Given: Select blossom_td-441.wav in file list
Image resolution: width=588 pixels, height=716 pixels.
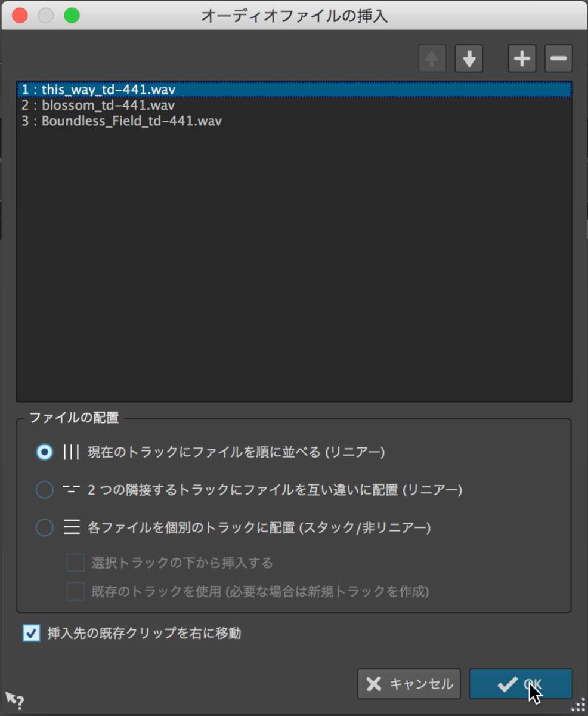Looking at the screenshot, I should point(294,106).
